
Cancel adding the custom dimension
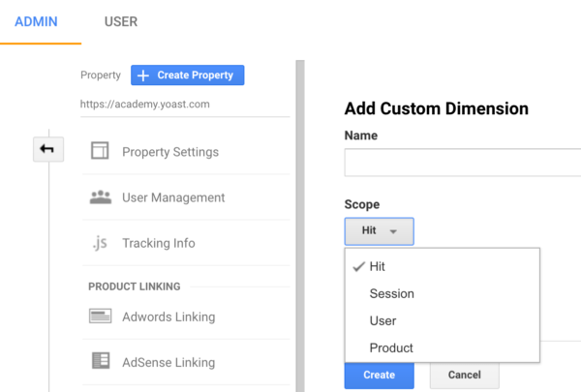coord(464,375)
